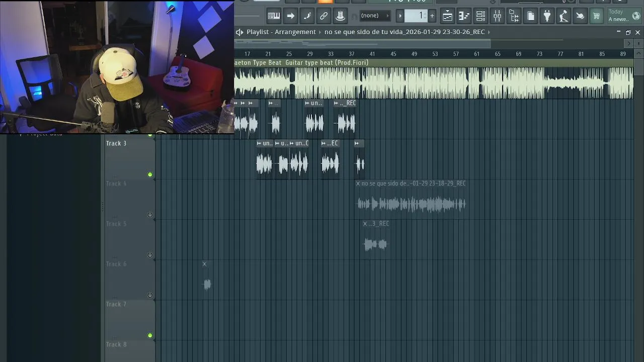Image resolution: width=644 pixels, height=362 pixels.
Task: Unmute Track 4 with its LED
Action: 150,215
